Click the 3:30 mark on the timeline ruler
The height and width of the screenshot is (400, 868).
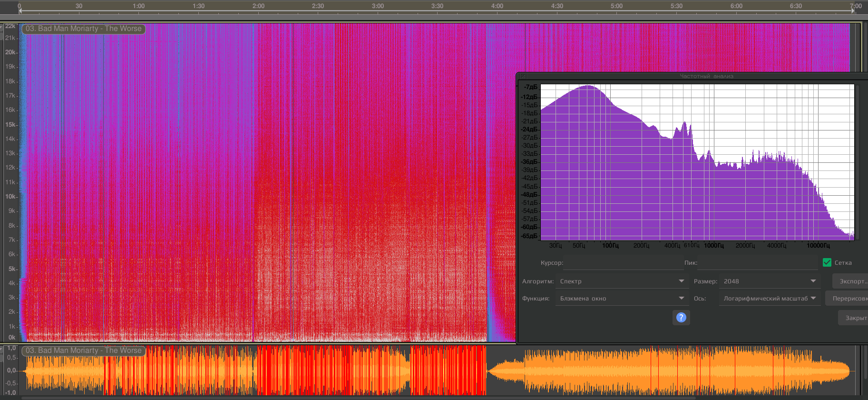click(437, 6)
